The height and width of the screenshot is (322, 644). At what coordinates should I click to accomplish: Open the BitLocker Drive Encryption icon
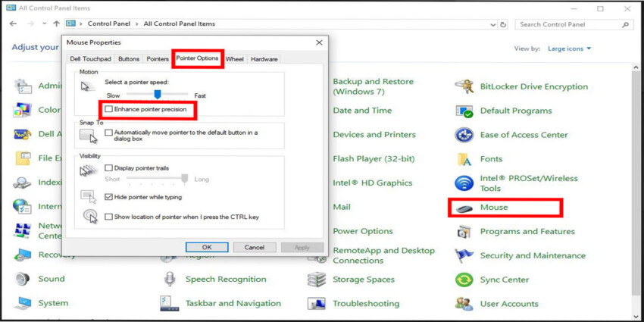point(464,86)
